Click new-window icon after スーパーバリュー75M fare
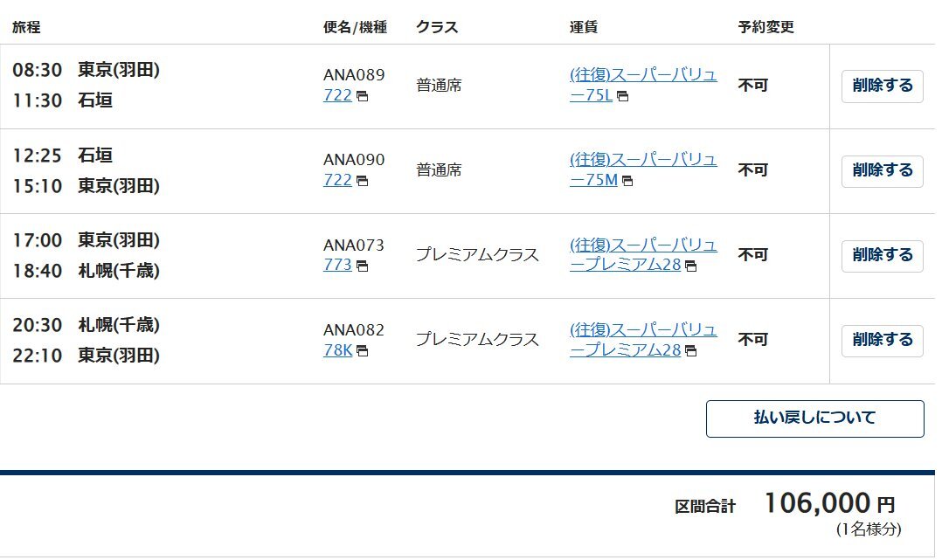 pyautogui.click(x=627, y=181)
